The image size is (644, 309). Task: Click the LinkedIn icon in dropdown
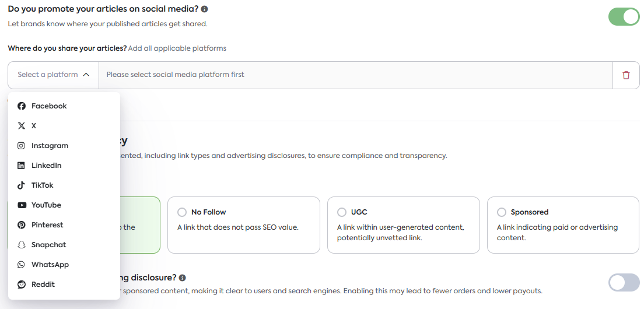(22, 166)
